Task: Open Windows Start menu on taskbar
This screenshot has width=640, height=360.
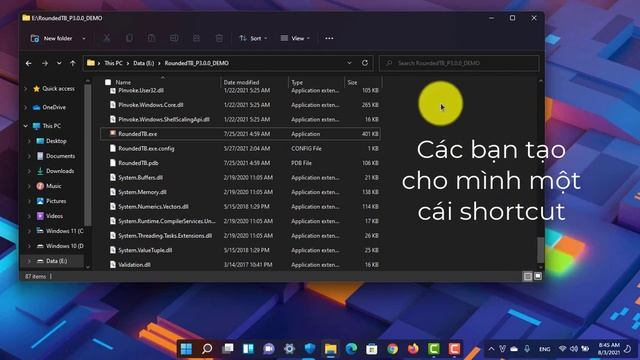Action: pyautogui.click(x=187, y=349)
